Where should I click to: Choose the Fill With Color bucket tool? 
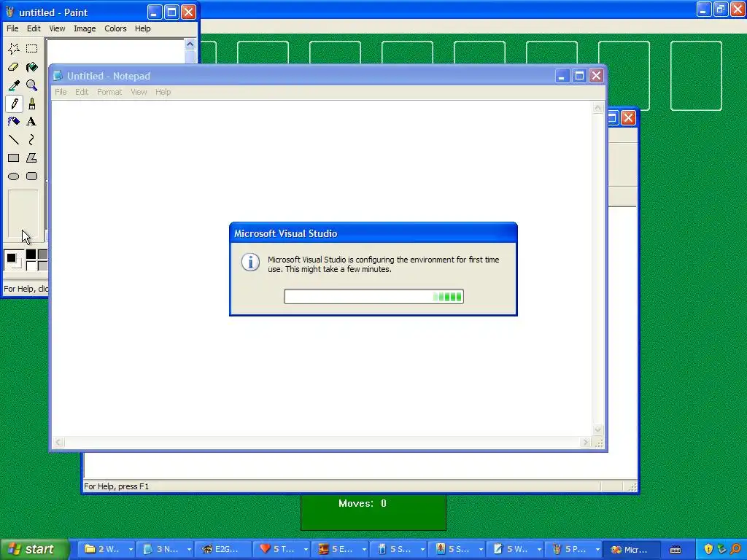(31, 67)
